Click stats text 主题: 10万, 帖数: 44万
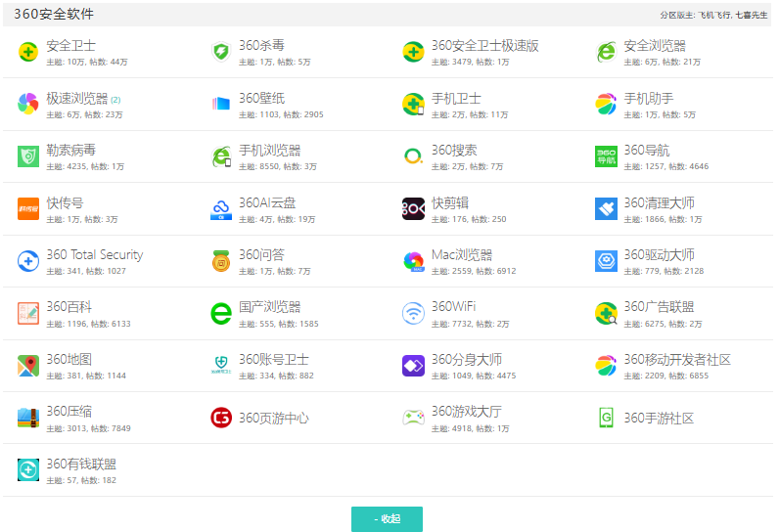The width and height of the screenshot is (780, 532). 87,63
